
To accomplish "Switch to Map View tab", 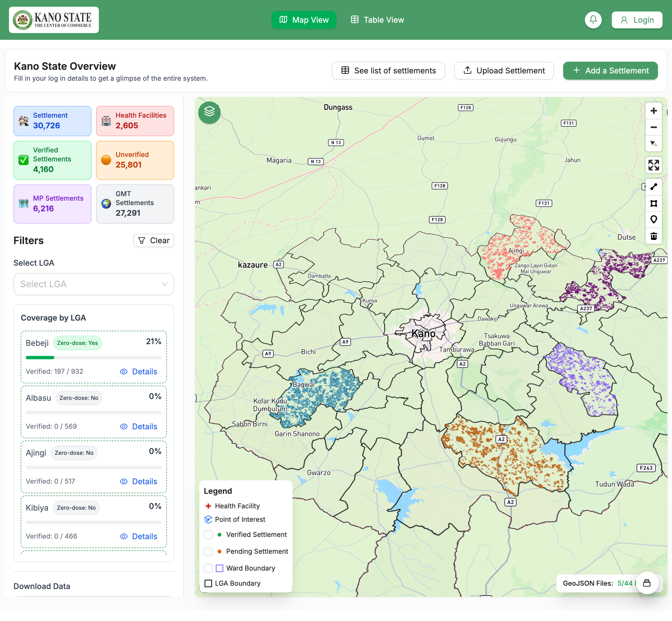I will 304,20.
